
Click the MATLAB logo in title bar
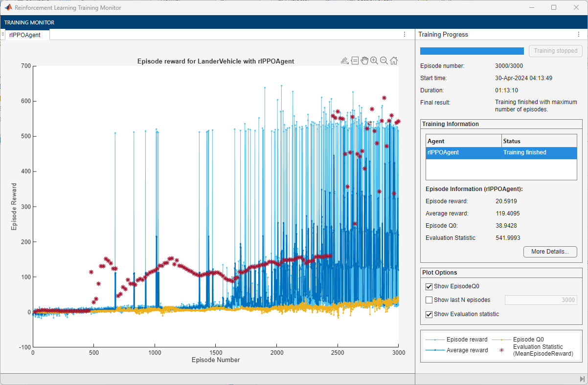[x=8, y=8]
